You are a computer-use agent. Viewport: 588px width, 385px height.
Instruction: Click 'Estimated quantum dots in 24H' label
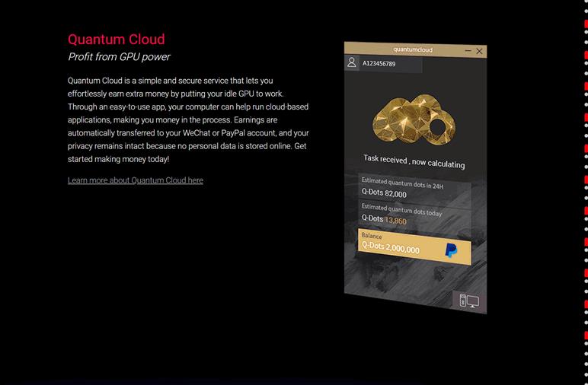pos(402,183)
